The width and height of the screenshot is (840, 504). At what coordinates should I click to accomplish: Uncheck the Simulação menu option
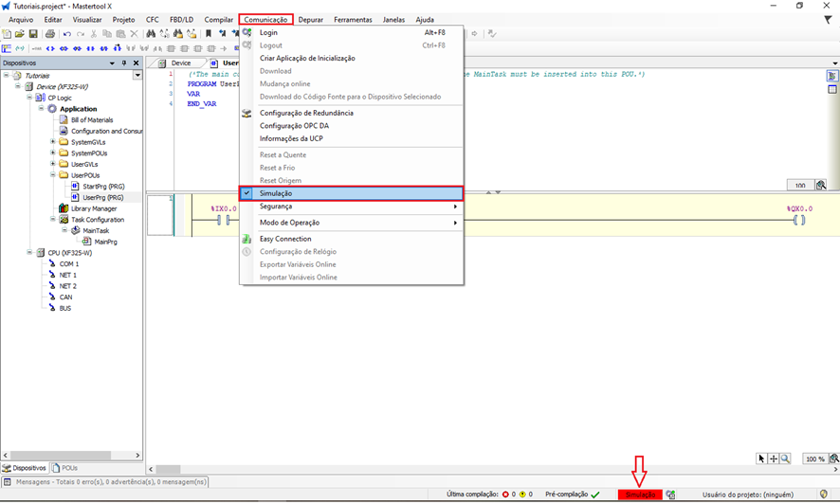click(x=276, y=193)
